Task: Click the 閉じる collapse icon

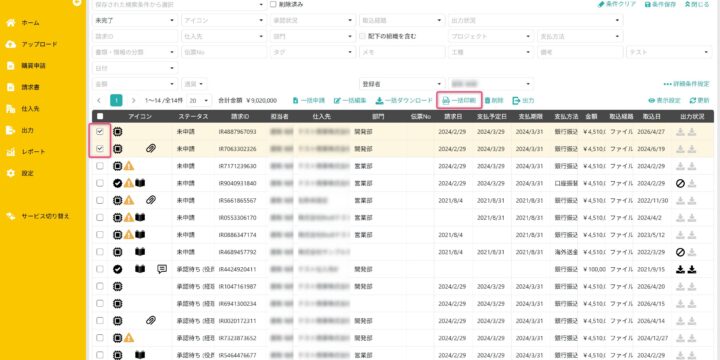Action: point(687,4)
